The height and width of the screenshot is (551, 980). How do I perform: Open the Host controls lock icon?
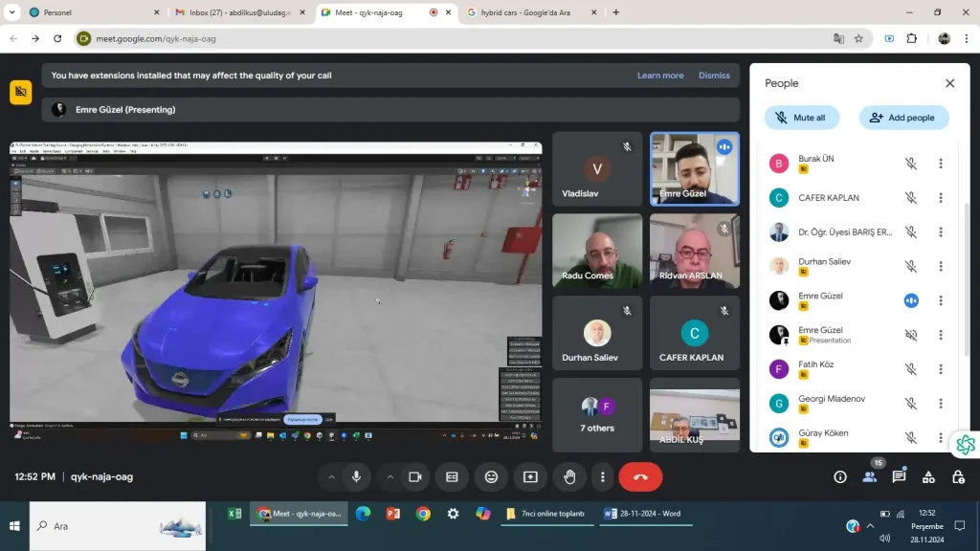[x=958, y=476]
